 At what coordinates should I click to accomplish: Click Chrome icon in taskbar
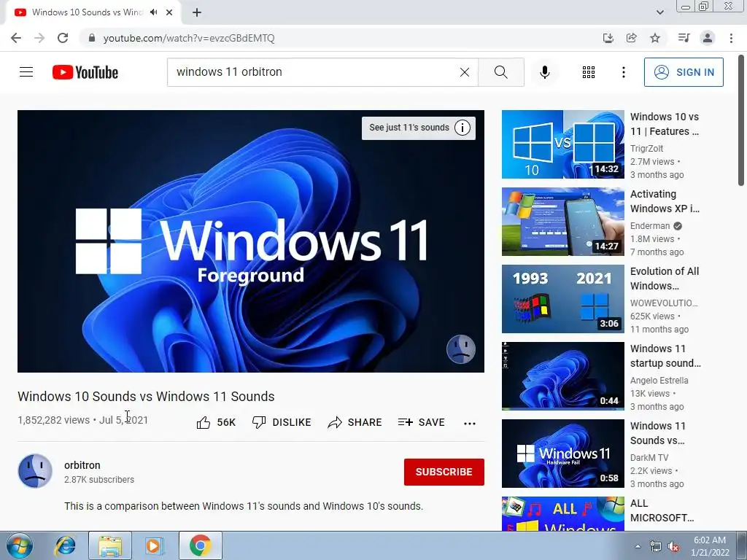[200, 545]
